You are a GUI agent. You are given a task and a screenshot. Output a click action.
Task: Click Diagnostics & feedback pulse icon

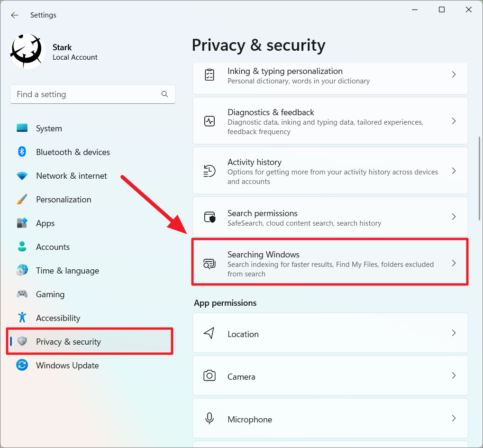coord(210,121)
